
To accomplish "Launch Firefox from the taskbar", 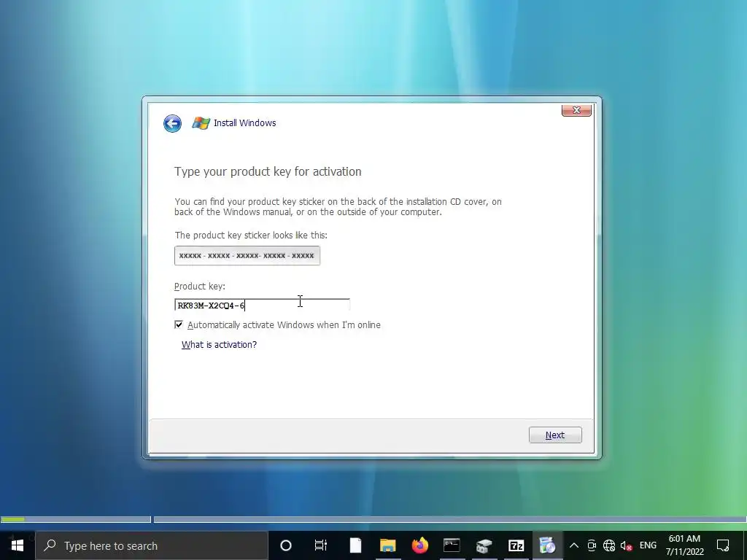I will click(419, 545).
